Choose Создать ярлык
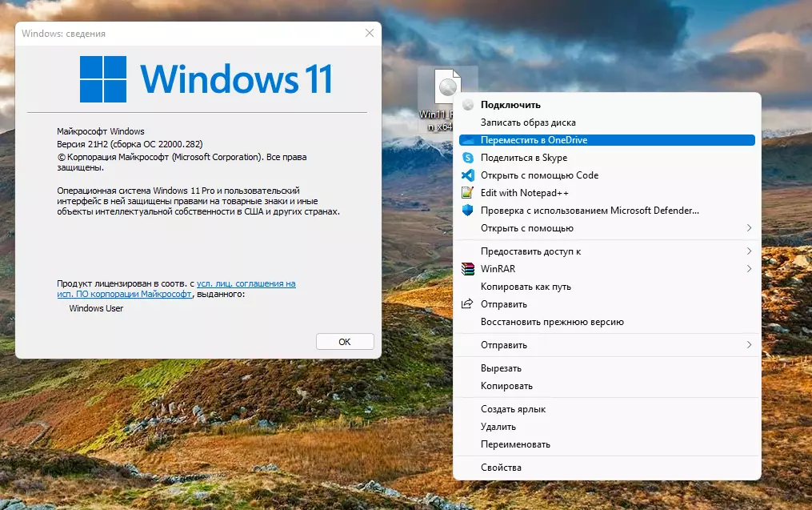This screenshot has height=510, width=812. click(607, 409)
